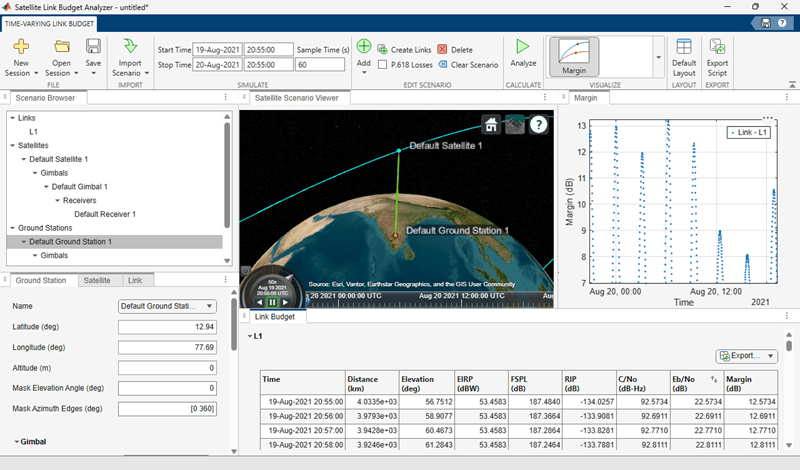The height and width of the screenshot is (470, 800).
Task: Open the New Session dropdown arrow
Action: coord(36,73)
